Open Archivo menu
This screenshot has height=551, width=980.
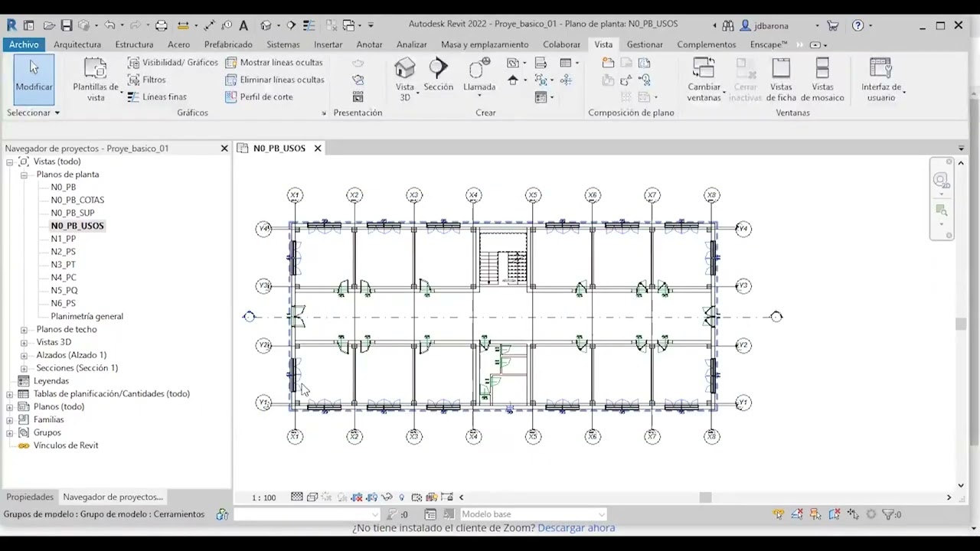point(24,44)
